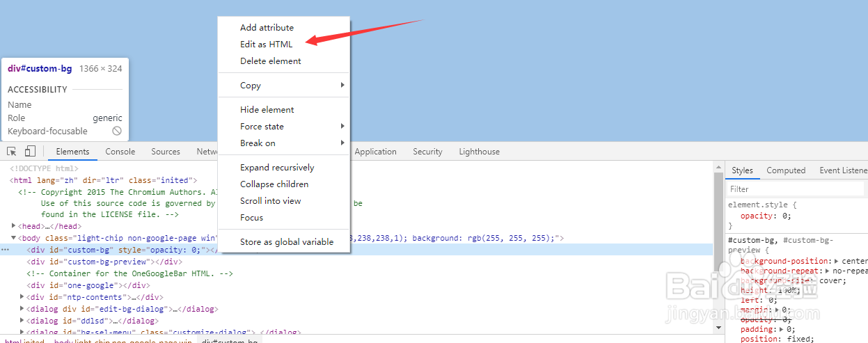Open the Elements tab
Image resolution: width=868 pixels, height=343 pixels.
(72, 152)
